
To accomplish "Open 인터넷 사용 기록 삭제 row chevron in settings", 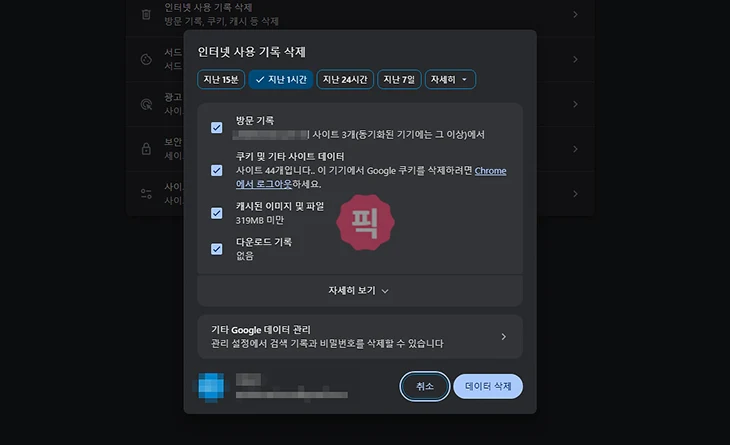I will (575, 14).
